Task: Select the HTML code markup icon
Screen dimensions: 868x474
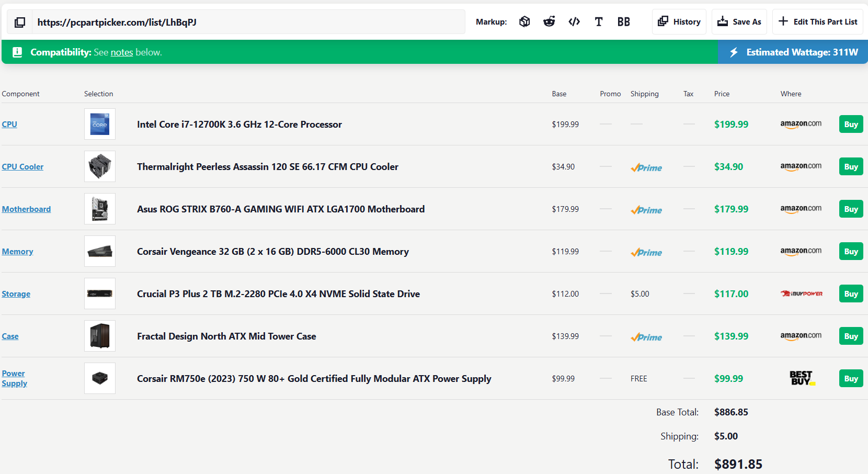Action: pos(574,21)
